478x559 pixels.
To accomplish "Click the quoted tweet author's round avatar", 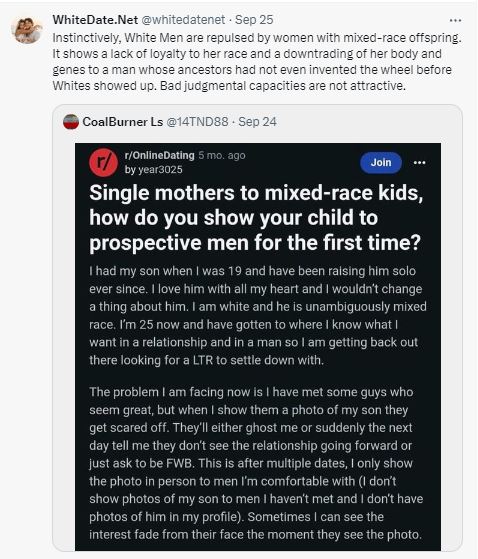I will (71, 122).
